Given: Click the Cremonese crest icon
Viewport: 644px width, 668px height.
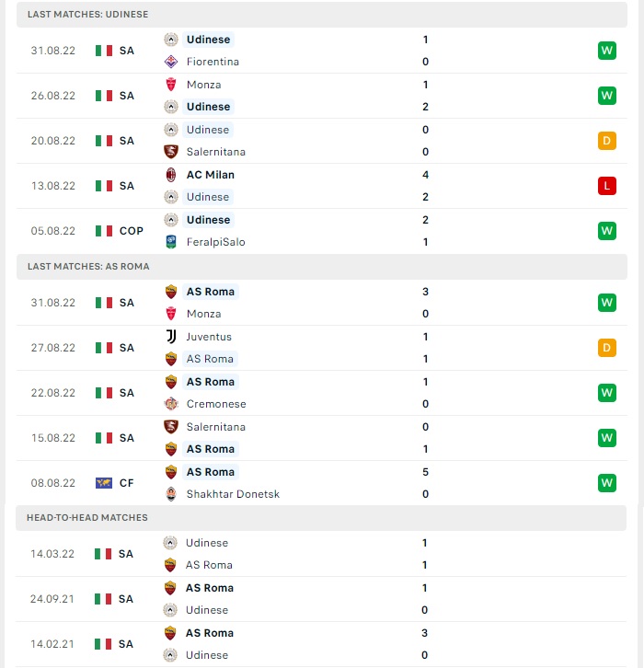Looking at the screenshot, I should point(171,404).
